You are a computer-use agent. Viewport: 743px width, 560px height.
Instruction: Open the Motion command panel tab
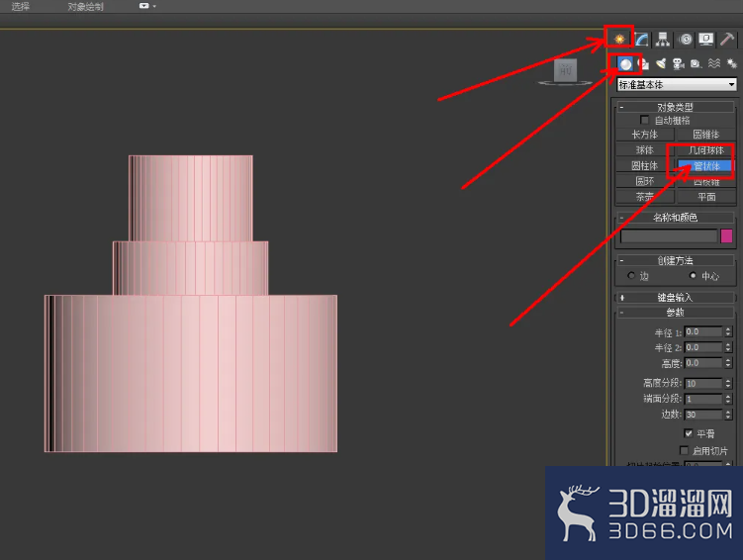click(686, 39)
